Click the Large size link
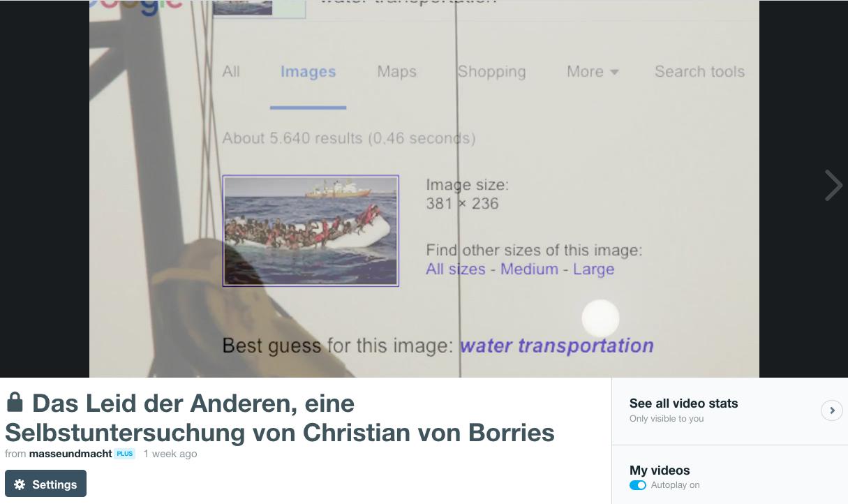Viewport: 848px width, 504px height. click(x=593, y=269)
